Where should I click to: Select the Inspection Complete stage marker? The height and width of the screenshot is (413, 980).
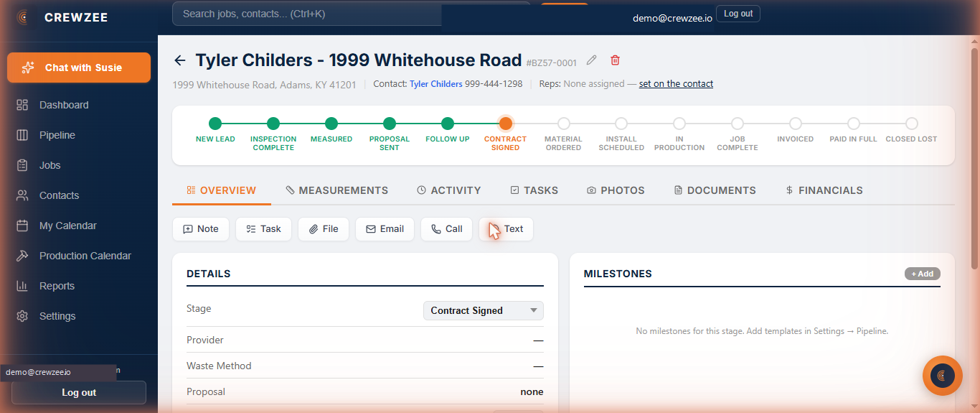pyautogui.click(x=273, y=124)
